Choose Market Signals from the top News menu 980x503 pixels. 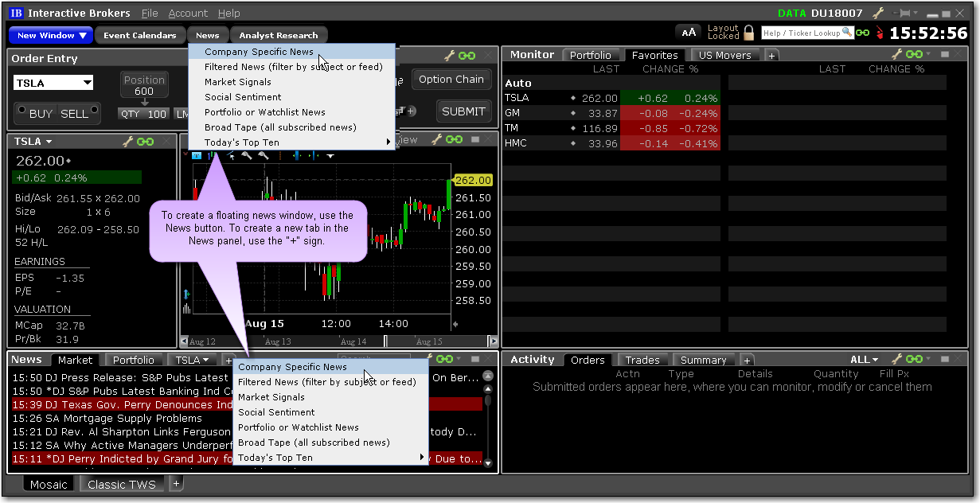tap(237, 82)
